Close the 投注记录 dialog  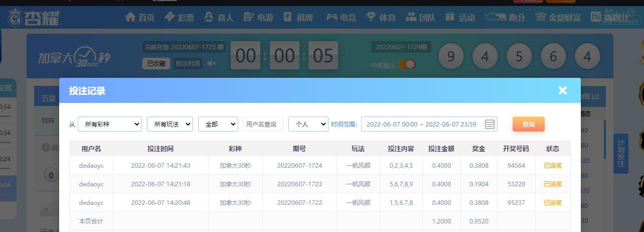[563, 90]
